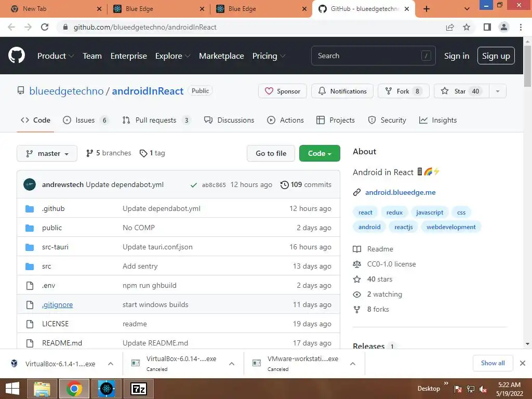Open the Actions tab
This screenshot has width=532, height=399.
tap(285, 120)
